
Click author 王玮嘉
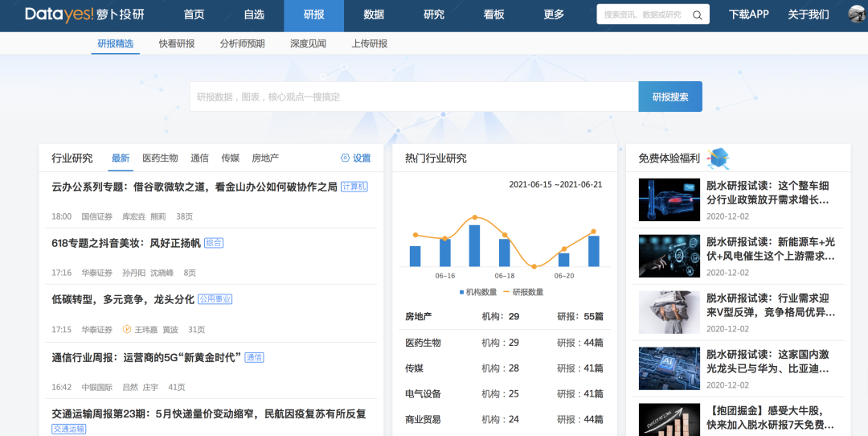click(145, 330)
